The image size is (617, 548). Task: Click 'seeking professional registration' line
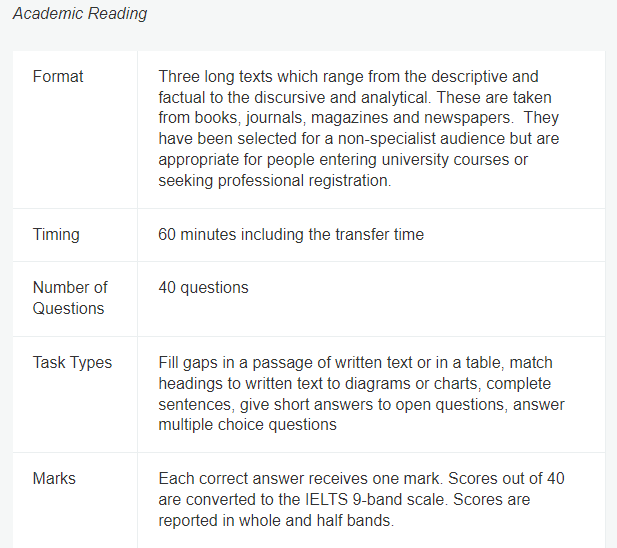coord(275,181)
